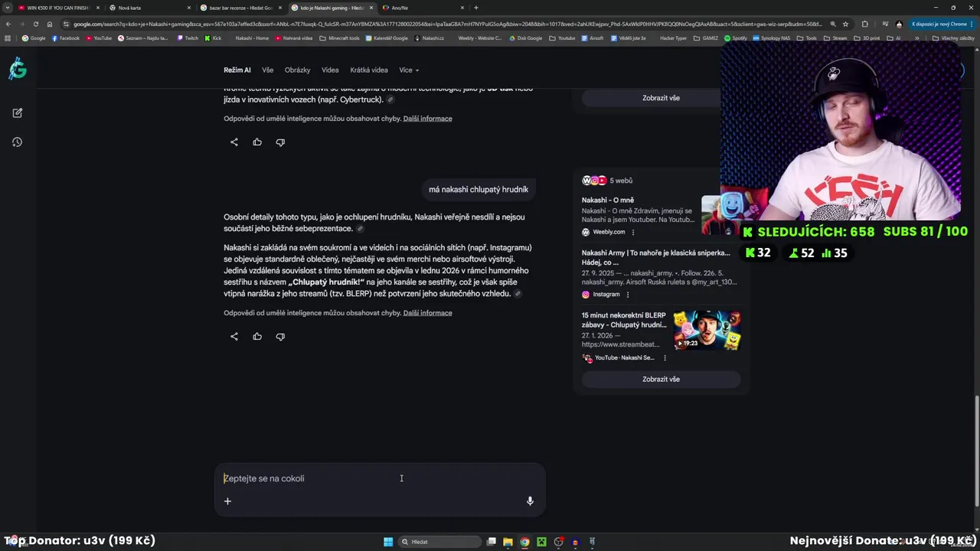The image size is (980, 551).
Task: Open Minecraft creeper icon in taskbar
Action: [541, 542]
